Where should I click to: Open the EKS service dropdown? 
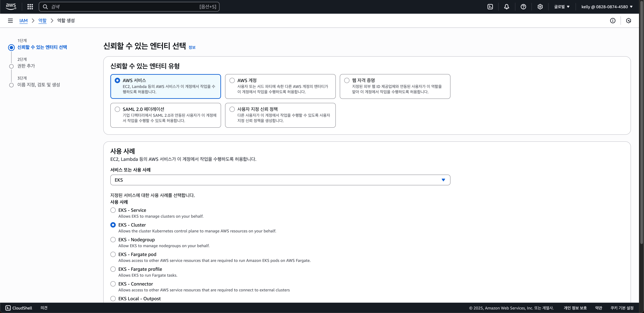pyautogui.click(x=280, y=180)
